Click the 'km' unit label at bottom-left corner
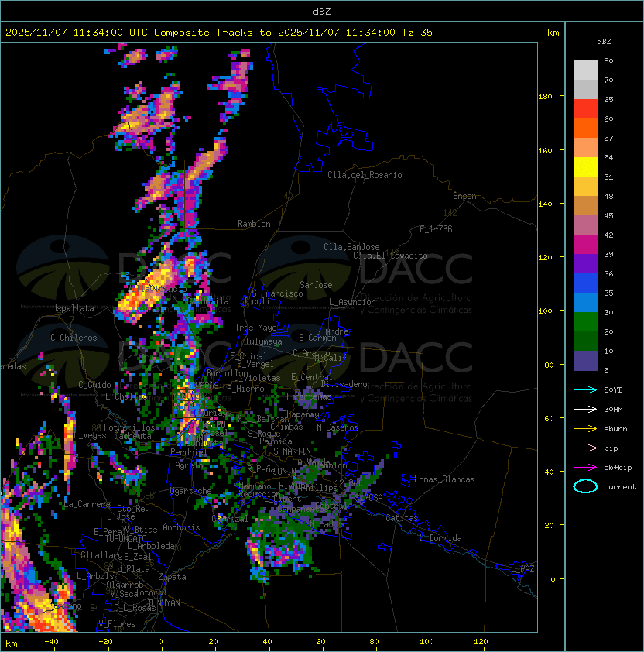Image resolution: width=644 pixels, height=652 pixels. [12, 643]
